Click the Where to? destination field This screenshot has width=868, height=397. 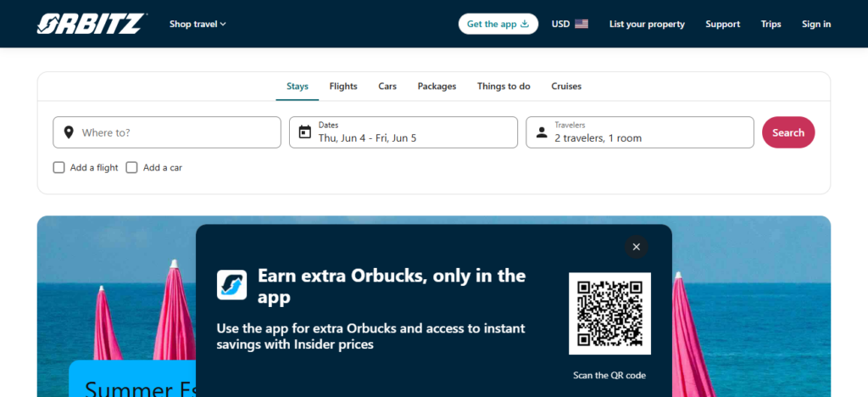tap(167, 132)
